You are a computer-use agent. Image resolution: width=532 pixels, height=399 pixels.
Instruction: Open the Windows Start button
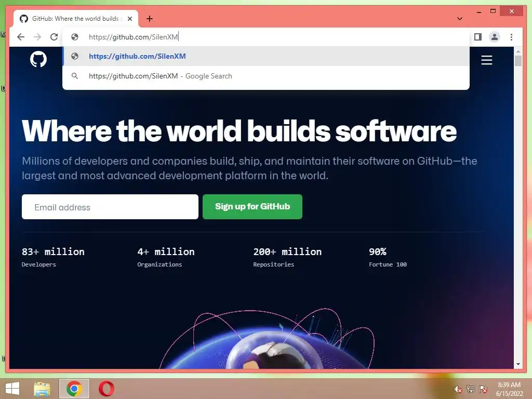click(x=12, y=389)
